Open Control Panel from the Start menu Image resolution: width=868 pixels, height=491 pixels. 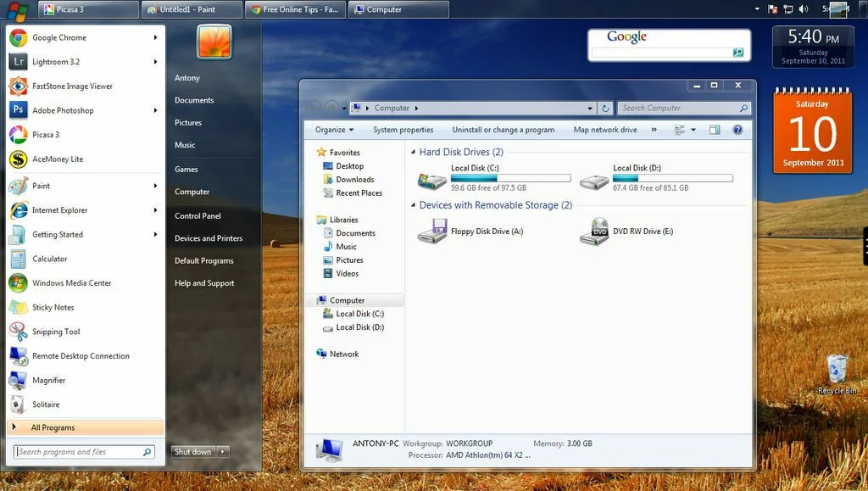198,216
